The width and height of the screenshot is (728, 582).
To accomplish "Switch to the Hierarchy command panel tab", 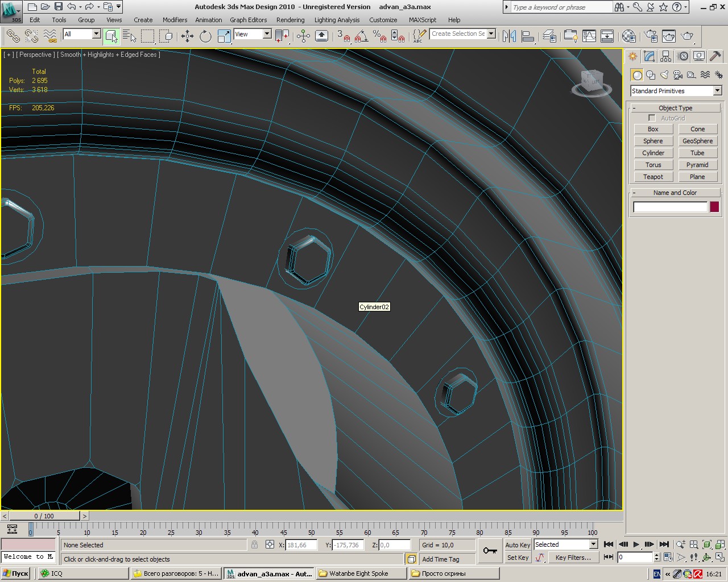I will pos(666,56).
